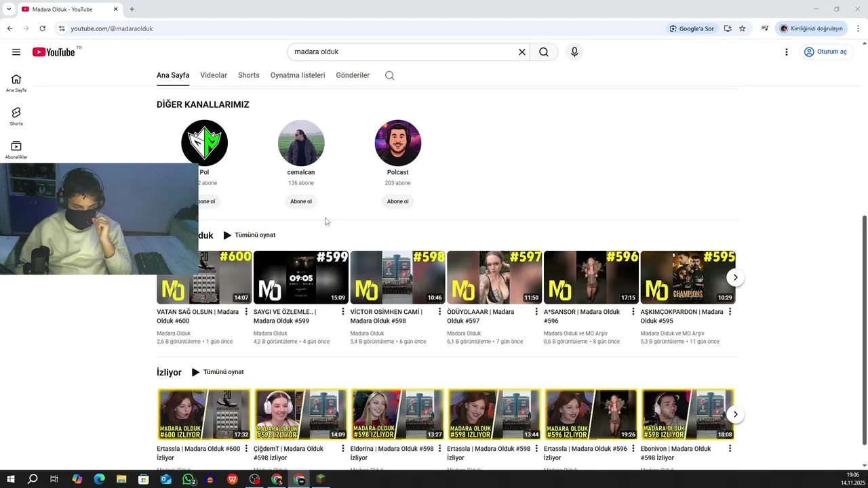Image resolution: width=868 pixels, height=488 pixels.
Task: Open the Gönderiler tab
Action: [353, 75]
